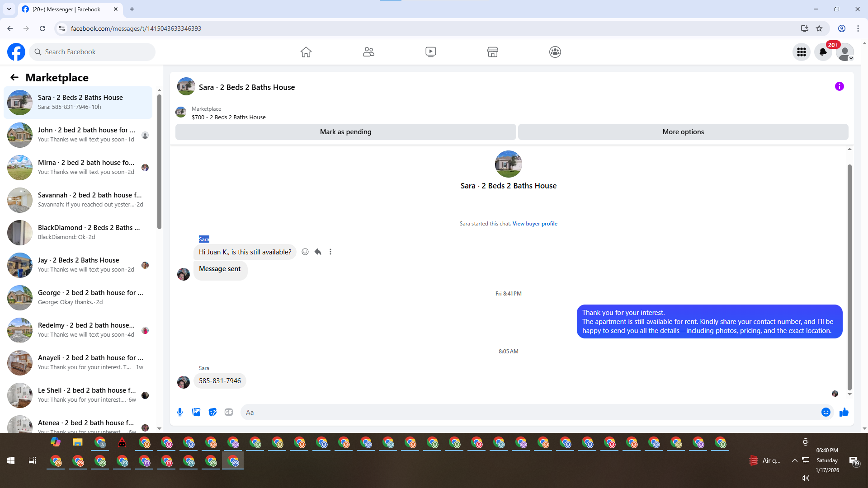Open View buyer profile link
The height and width of the screenshot is (488, 868).
point(534,224)
